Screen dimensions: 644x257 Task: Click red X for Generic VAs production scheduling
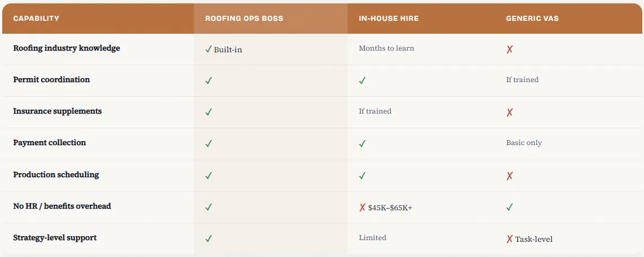coord(509,176)
